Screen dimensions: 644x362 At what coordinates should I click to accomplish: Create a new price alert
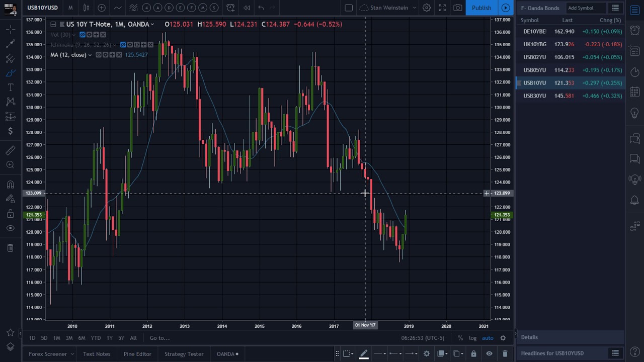point(230,8)
